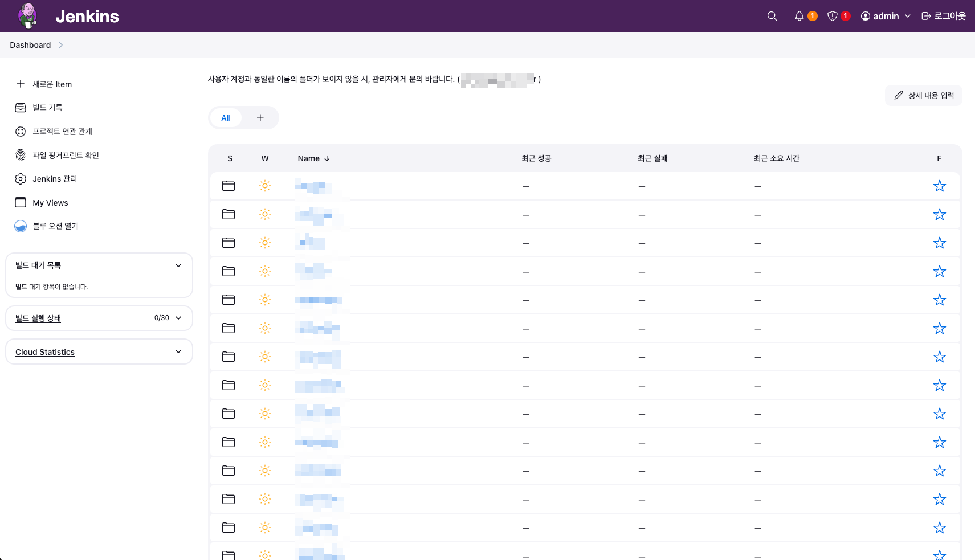
Task: Sort by 최근 소요 시간 column header
Action: [x=777, y=158]
